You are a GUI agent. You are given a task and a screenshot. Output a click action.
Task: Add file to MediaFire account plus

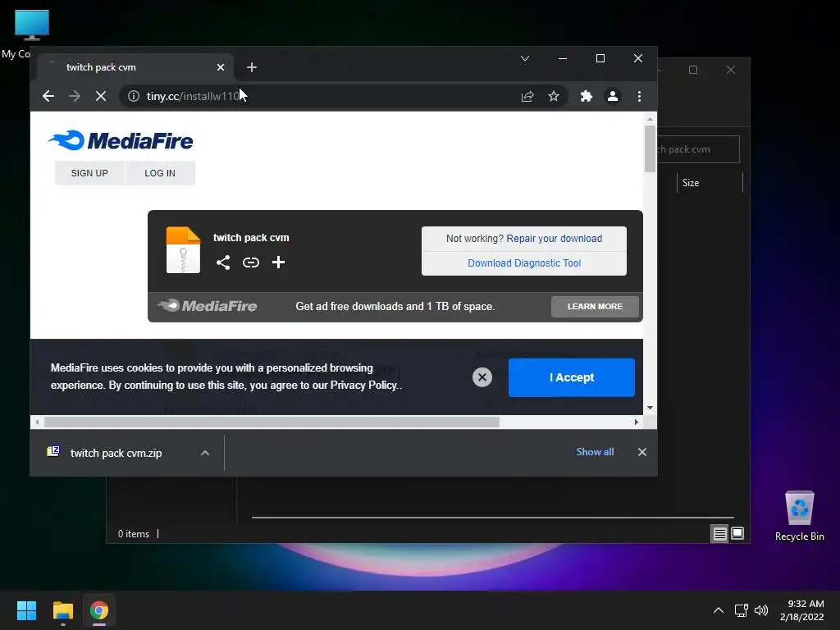coord(278,262)
